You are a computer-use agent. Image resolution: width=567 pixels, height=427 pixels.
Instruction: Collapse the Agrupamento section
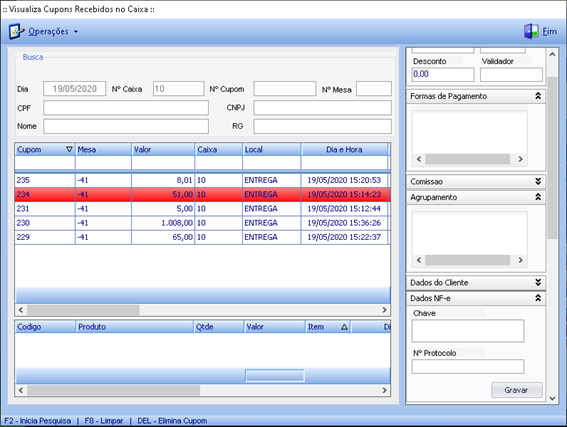538,197
